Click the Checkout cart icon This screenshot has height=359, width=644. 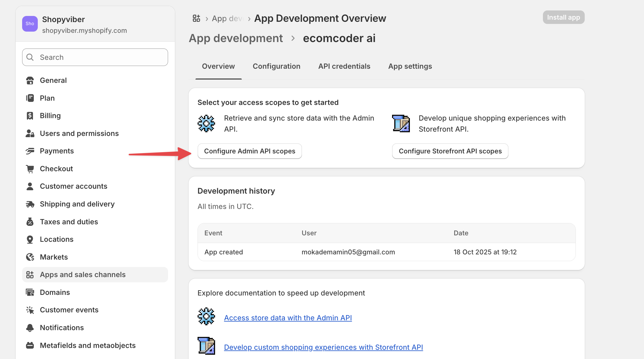coord(30,168)
